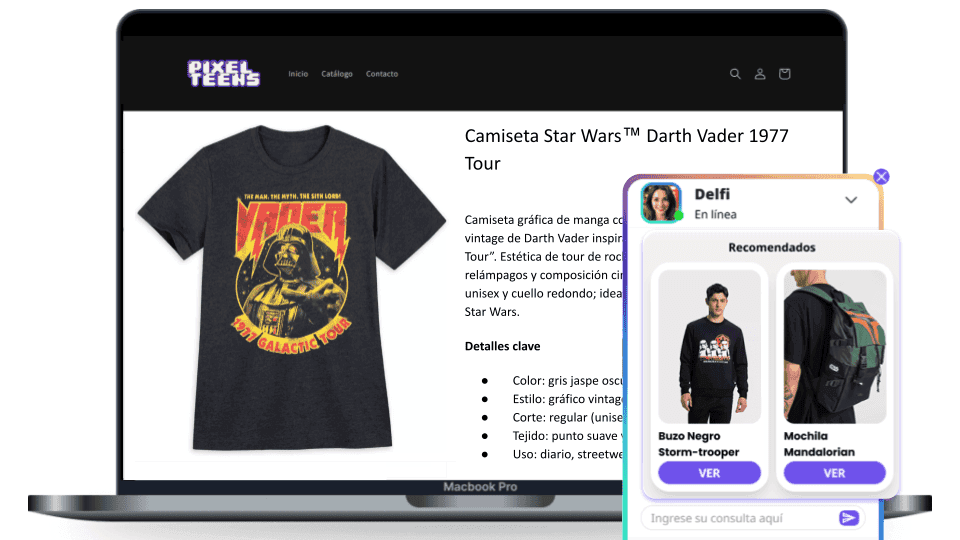Select the Storm-trooper sweatshirt thumbnail
960x540 pixels.
pyautogui.click(x=710, y=347)
